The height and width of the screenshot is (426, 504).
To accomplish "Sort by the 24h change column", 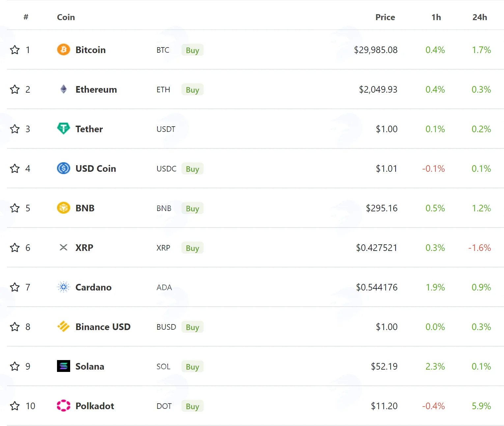I will click(x=480, y=17).
